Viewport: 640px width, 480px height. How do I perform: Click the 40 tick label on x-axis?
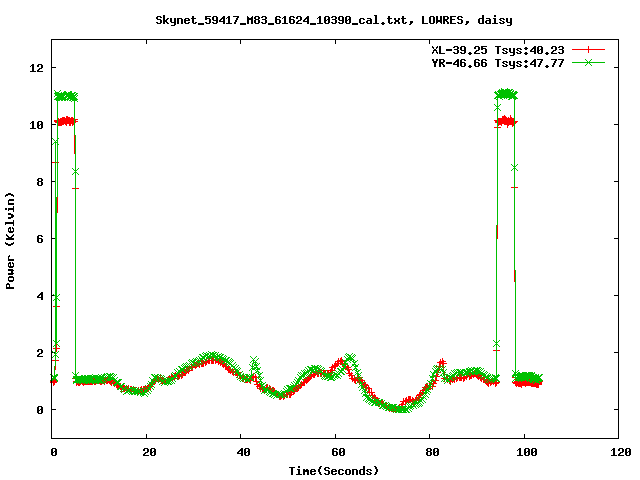click(x=241, y=452)
